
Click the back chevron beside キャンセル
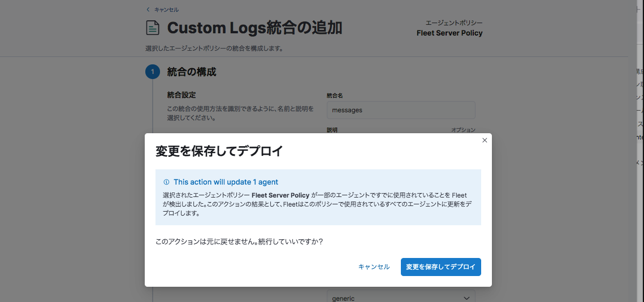148,10
